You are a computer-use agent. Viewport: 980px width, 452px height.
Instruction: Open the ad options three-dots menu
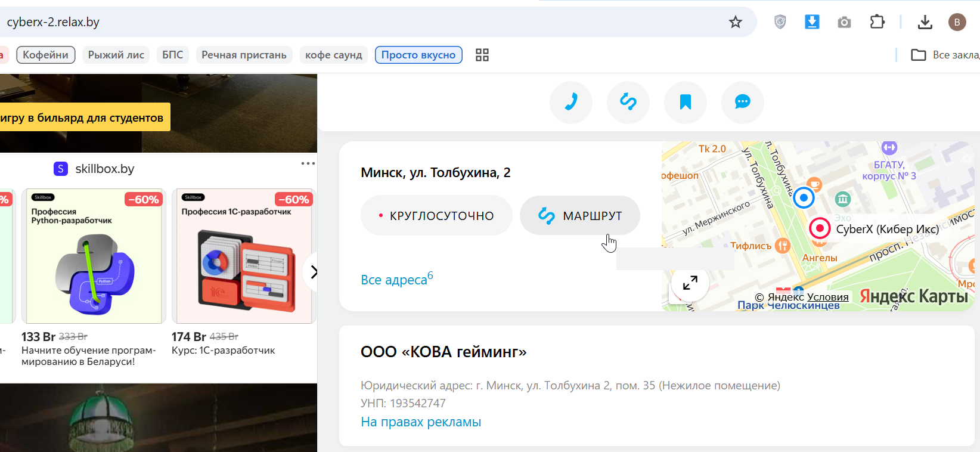point(308,163)
